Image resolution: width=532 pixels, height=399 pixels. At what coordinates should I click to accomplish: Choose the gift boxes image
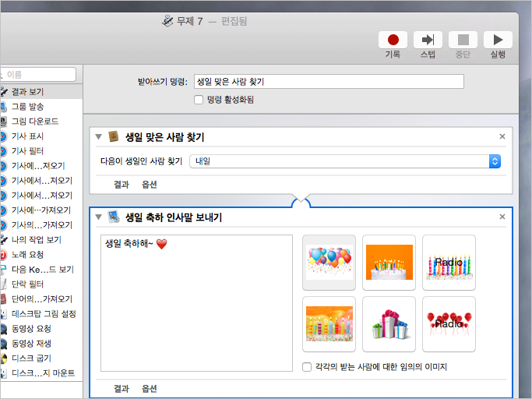click(389, 324)
